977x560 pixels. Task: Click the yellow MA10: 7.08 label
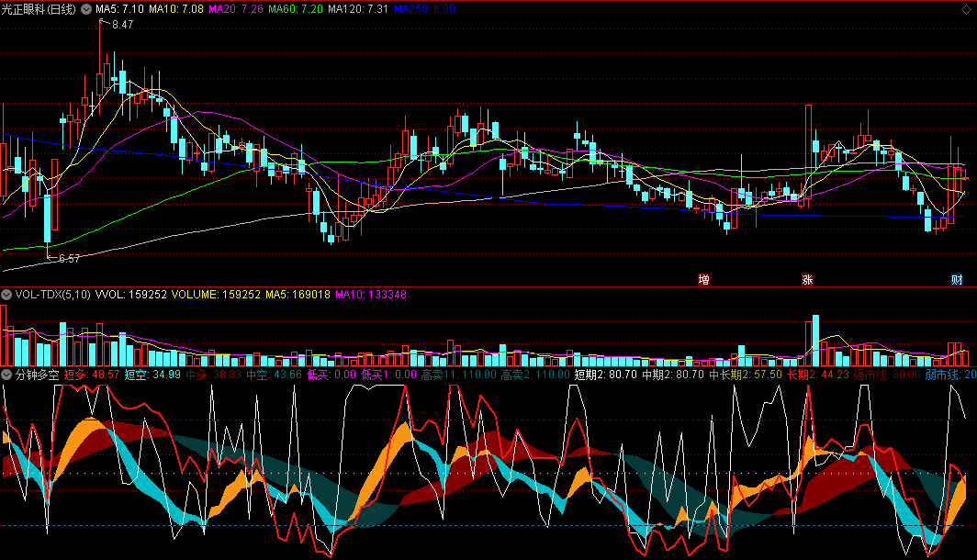pyautogui.click(x=175, y=9)
